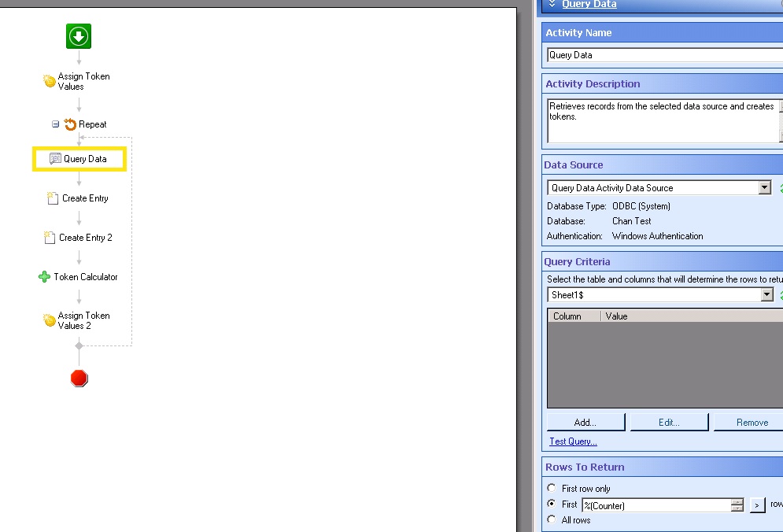Select the Repeat activity label
783x532 pixels.
point(92,124)
